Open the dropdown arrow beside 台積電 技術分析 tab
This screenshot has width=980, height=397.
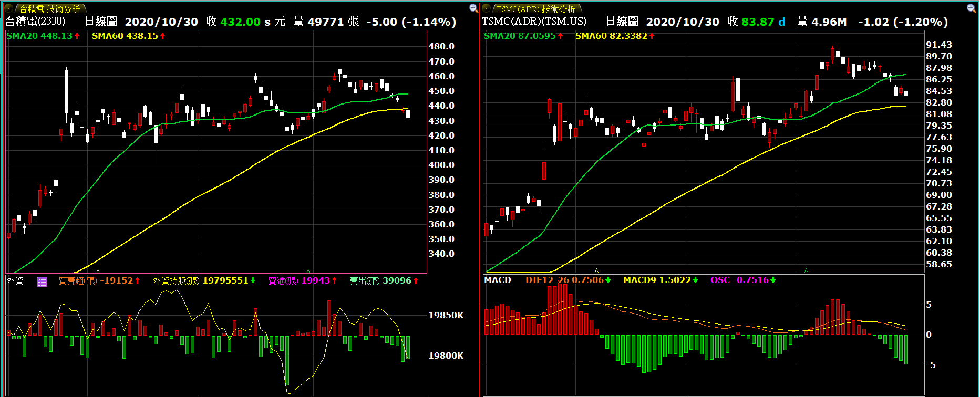pos(9,8)
